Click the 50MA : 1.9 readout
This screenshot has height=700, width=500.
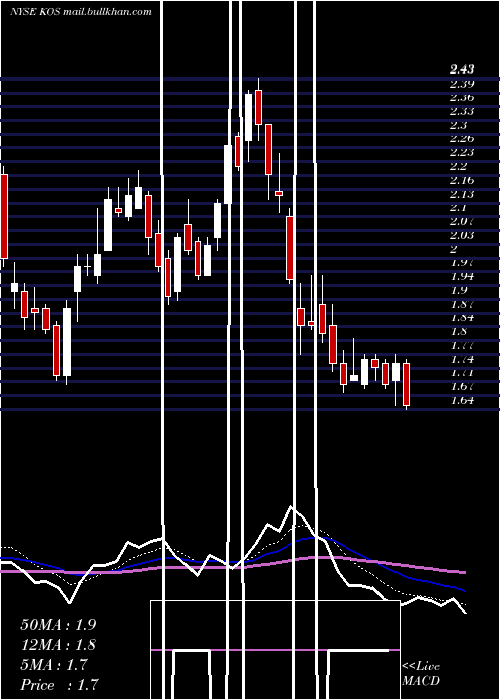tap(58, 624)
